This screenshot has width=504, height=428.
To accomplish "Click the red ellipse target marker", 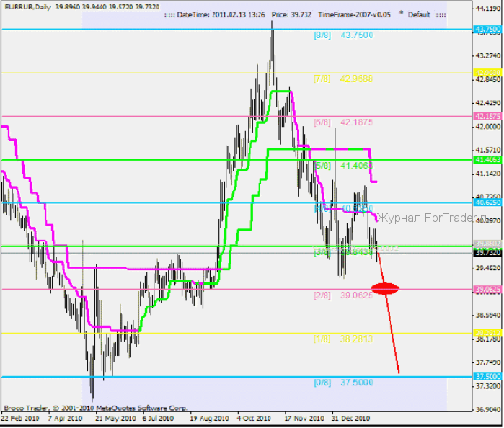I will point(385,289).
